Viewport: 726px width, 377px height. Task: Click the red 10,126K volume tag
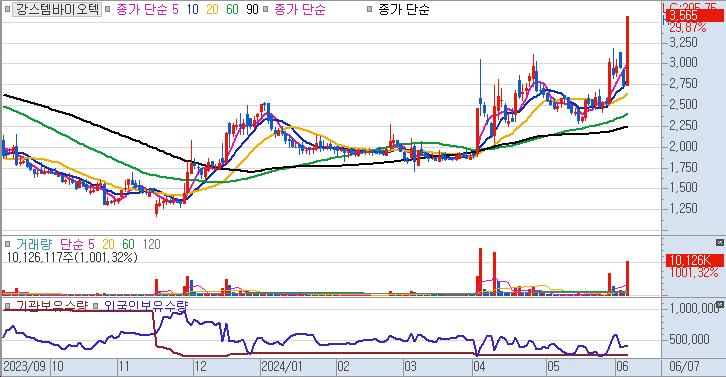click(x=694, y=260)
